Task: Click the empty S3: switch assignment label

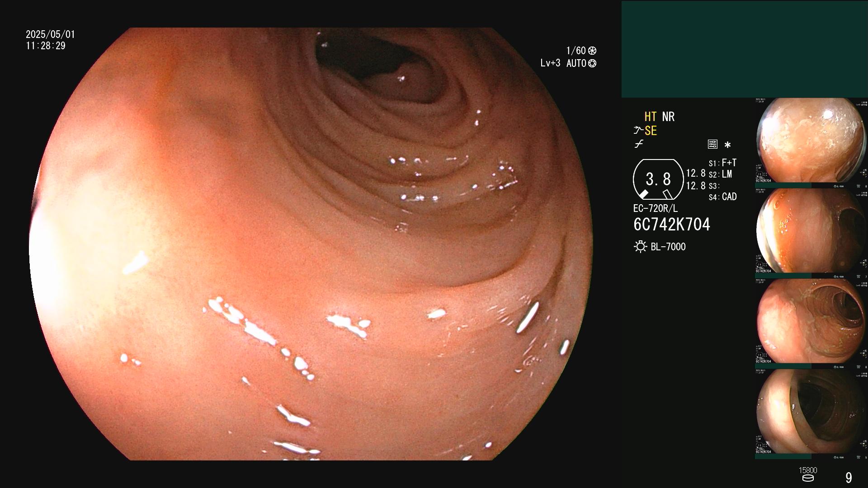Action: tap(714, 186)
